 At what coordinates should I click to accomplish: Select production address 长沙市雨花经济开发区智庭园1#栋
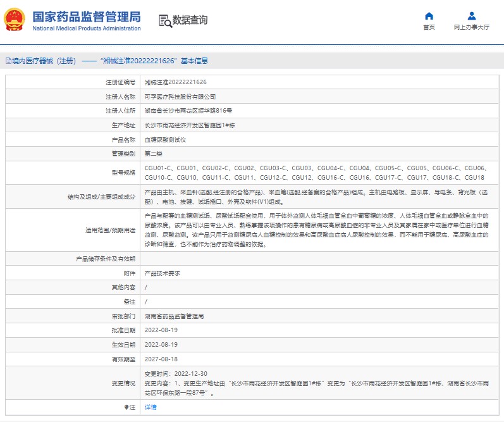tap(190, 125)
